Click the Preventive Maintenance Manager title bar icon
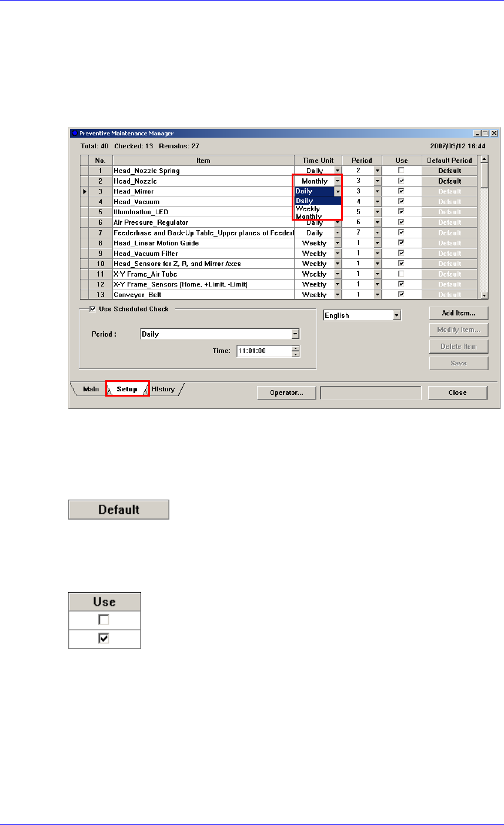504x825 pixels. coord(75,134)
